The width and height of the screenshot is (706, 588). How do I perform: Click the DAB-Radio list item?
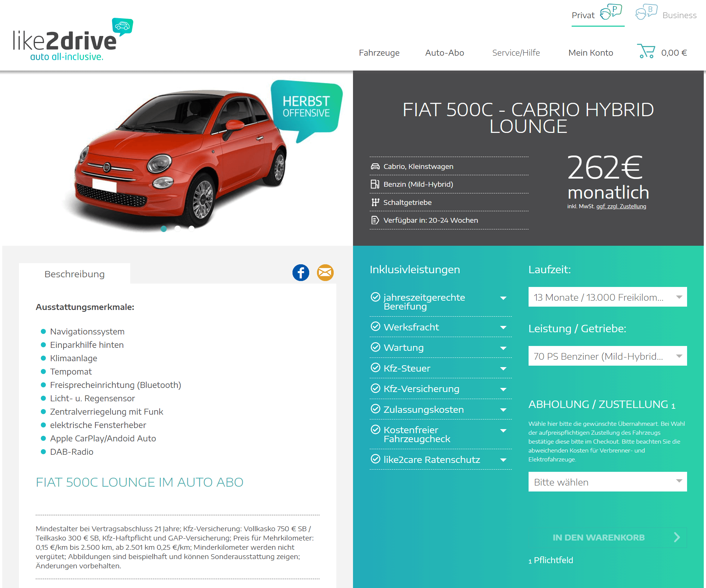click(x=72, y=452)
